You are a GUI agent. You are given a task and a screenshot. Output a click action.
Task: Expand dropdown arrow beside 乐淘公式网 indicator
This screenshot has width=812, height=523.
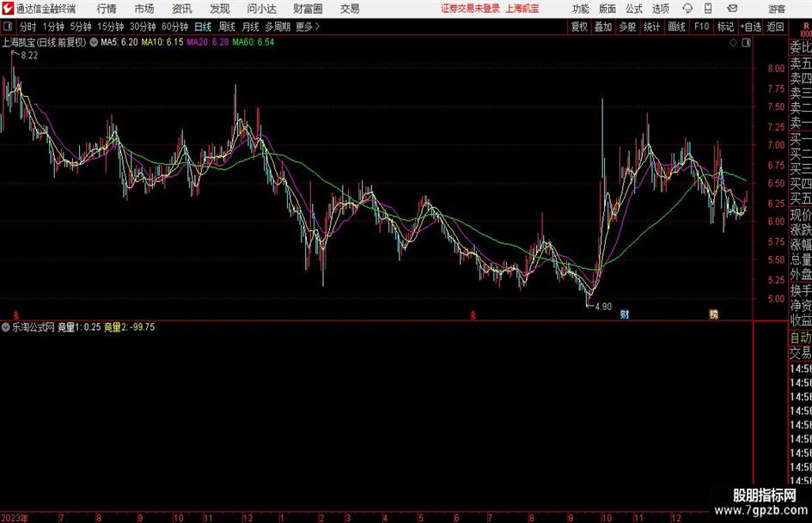pos(6,327)
